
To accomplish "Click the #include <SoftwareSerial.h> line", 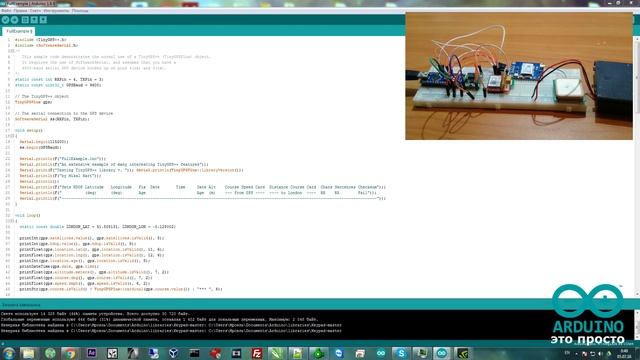I will (46, 45).
